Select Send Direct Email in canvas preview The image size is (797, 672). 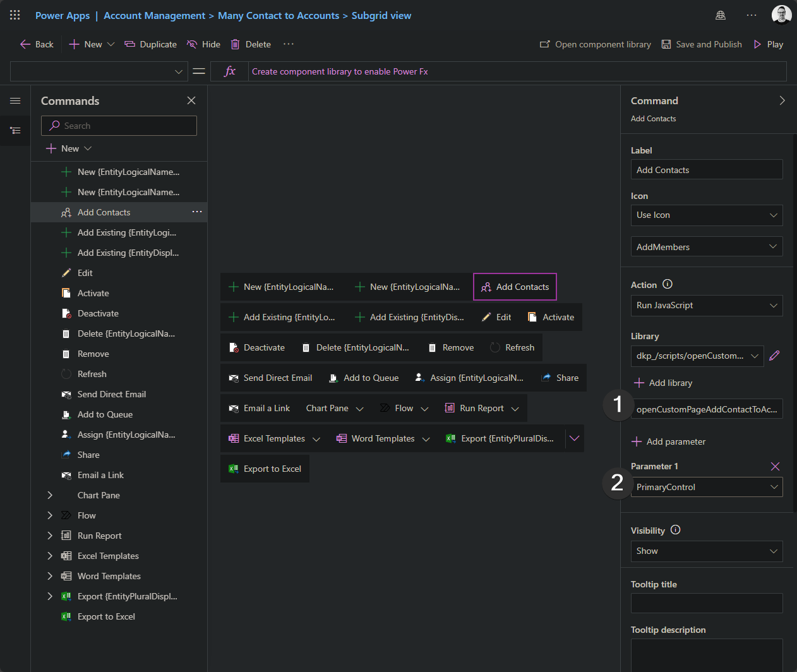pyautogui.click(x=270, y=378)
